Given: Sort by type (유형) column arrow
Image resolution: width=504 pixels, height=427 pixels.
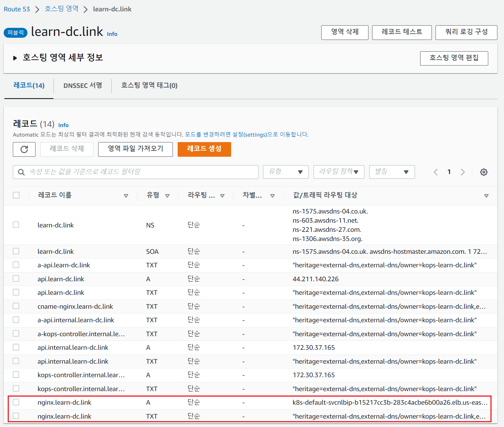Looking at the screenshot, I should coord(167,196).
